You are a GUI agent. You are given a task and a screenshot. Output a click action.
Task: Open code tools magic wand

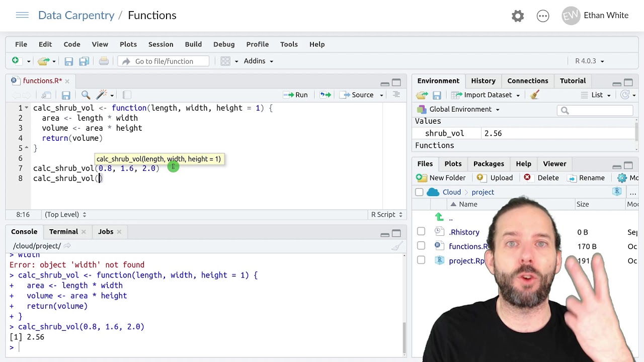point(102,95)
